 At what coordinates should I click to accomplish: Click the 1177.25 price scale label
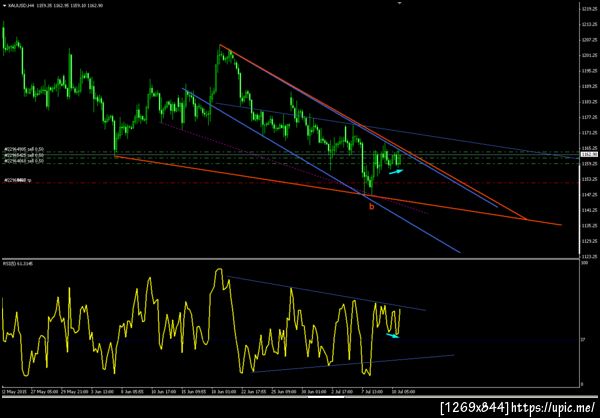pyautogui.click(x=589, y=117)
